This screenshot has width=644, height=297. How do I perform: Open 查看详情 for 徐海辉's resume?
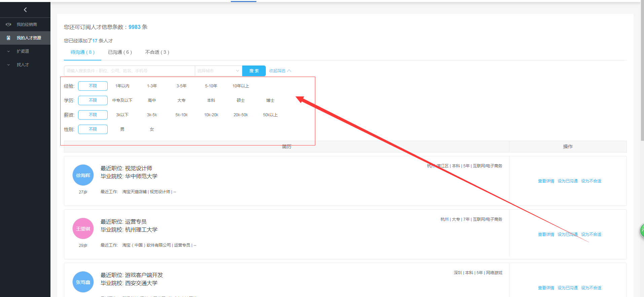pyautogui.click(x=546, y=181)
